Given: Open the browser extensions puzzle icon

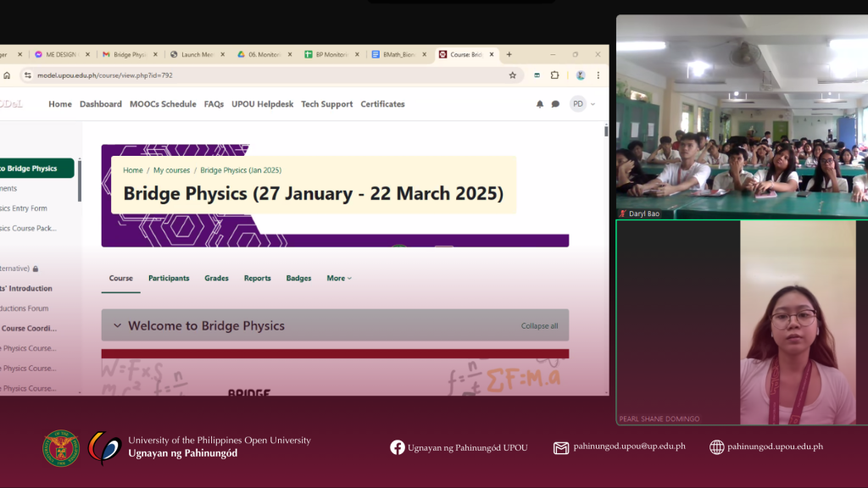Looking at the screenshot, I should pos(554,75).
